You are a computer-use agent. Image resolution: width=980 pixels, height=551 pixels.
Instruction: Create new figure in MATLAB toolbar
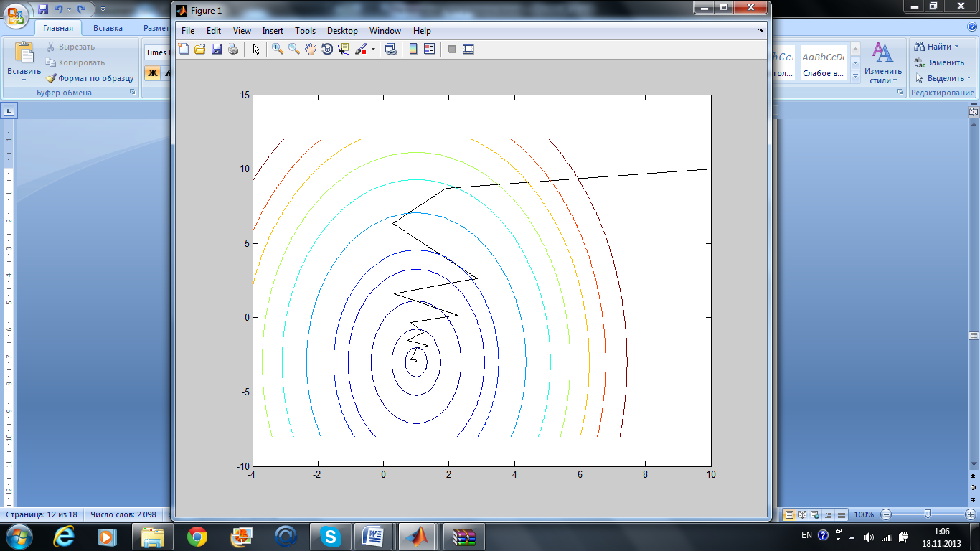point(184,50)
